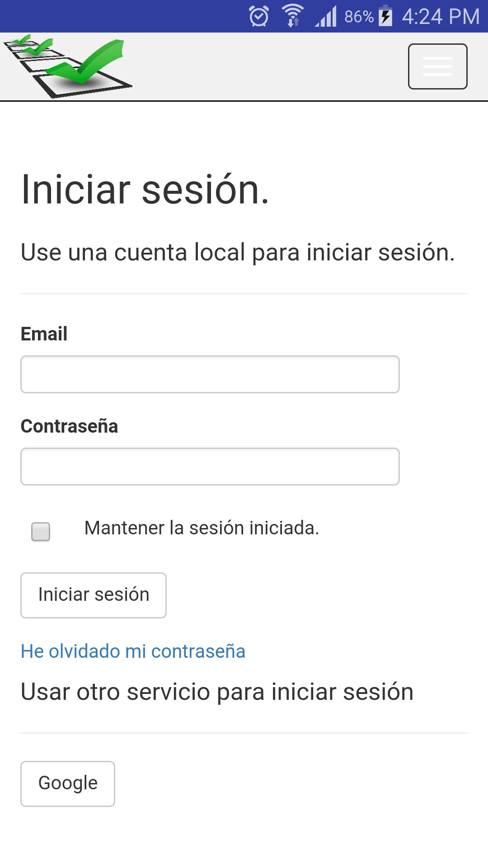Tap the cellular signal strength icon
The height and width of the screenshot is (868, 488).
327,16
